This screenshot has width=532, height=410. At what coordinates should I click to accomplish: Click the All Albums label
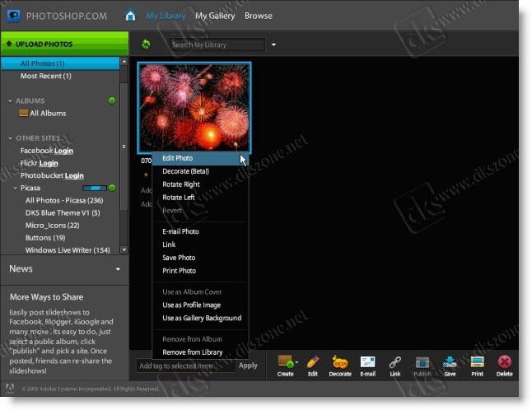coord(48,114)
